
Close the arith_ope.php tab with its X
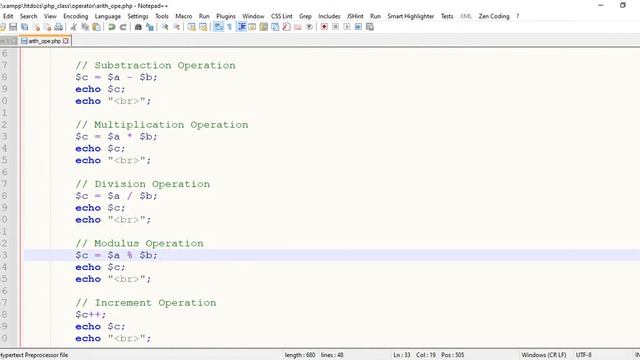pos(66,41)
